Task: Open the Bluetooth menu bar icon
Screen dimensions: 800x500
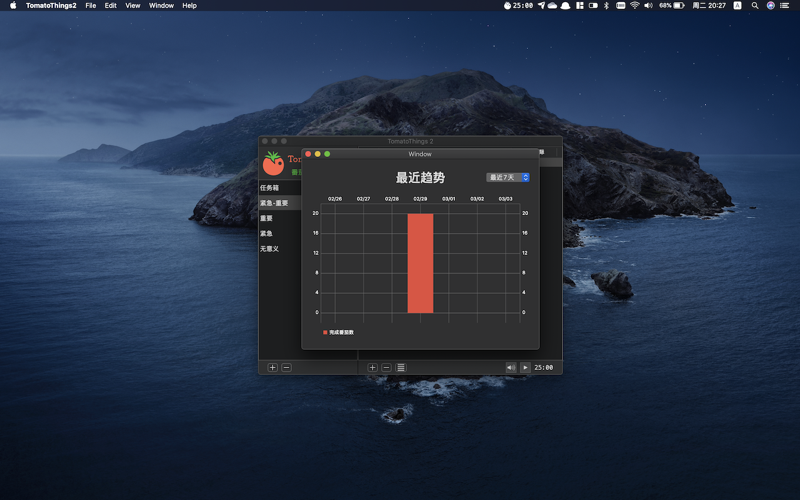Action: tap(607, 6)
